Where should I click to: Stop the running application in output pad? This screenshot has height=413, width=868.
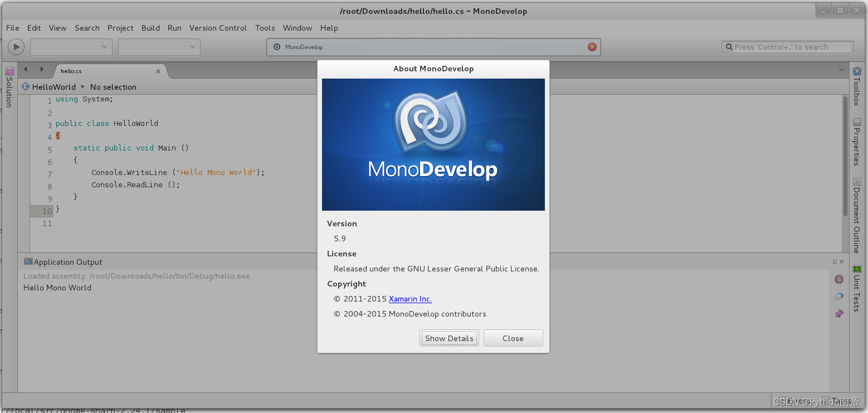pyautogui.click(x=839, y=279)
